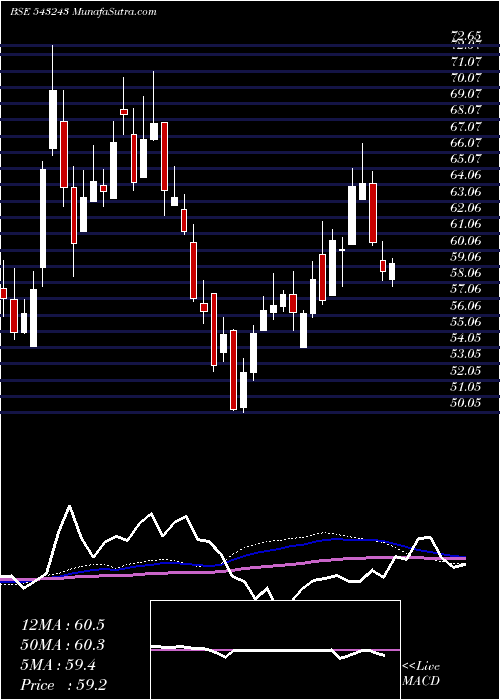Click the 70.07 price axis label

[x=466, y=78]
